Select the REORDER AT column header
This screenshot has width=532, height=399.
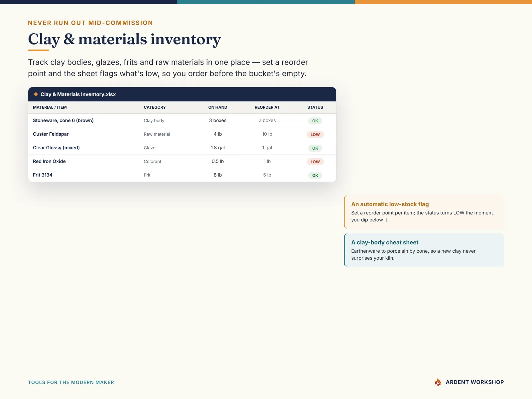267,107
